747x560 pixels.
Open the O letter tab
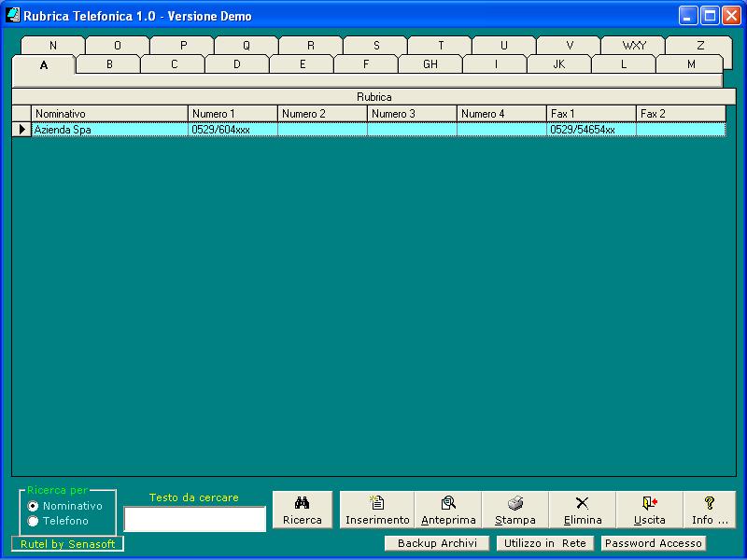pyautogui.click(x=118, y=45)
